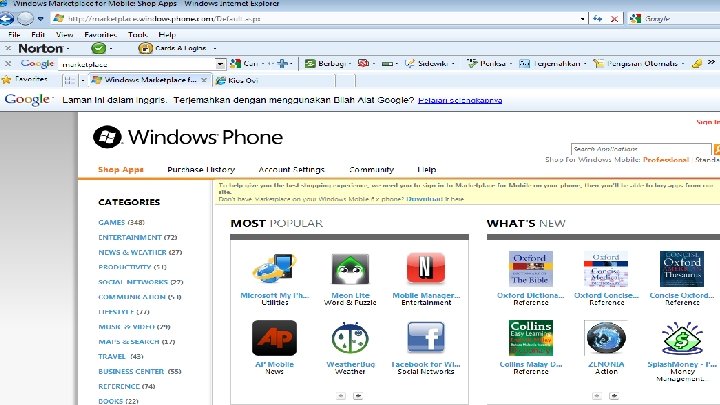
Task: Click the small New Tab button
Action: pyautogui.click(x=345, y=81)
